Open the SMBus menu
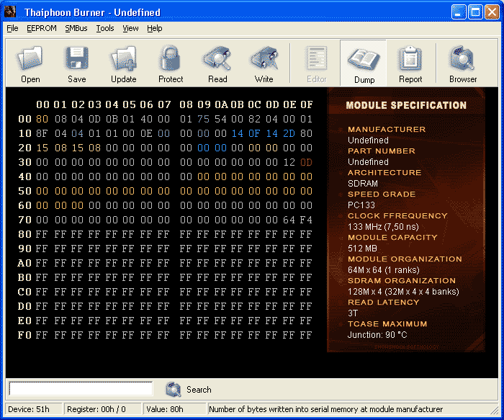 tap(76, 28)
